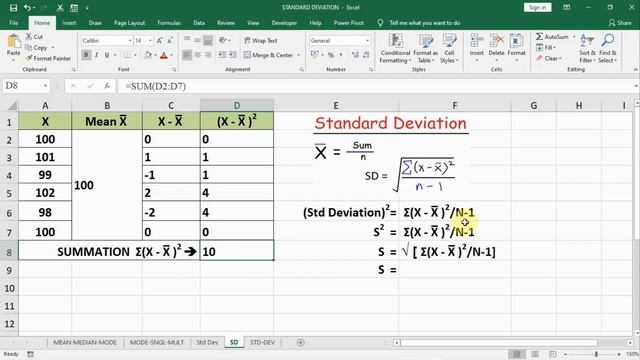Select column D header
The image size is (640, 360).
click(237, 105)
